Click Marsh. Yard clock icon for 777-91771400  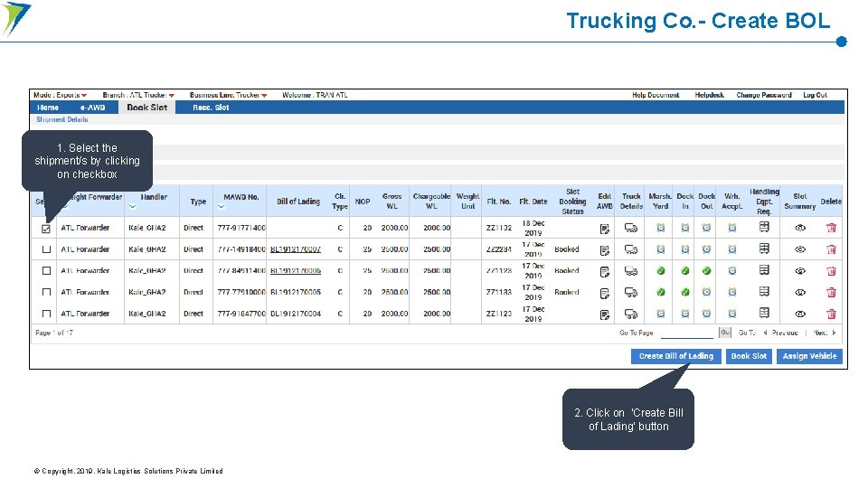[660, 228]
